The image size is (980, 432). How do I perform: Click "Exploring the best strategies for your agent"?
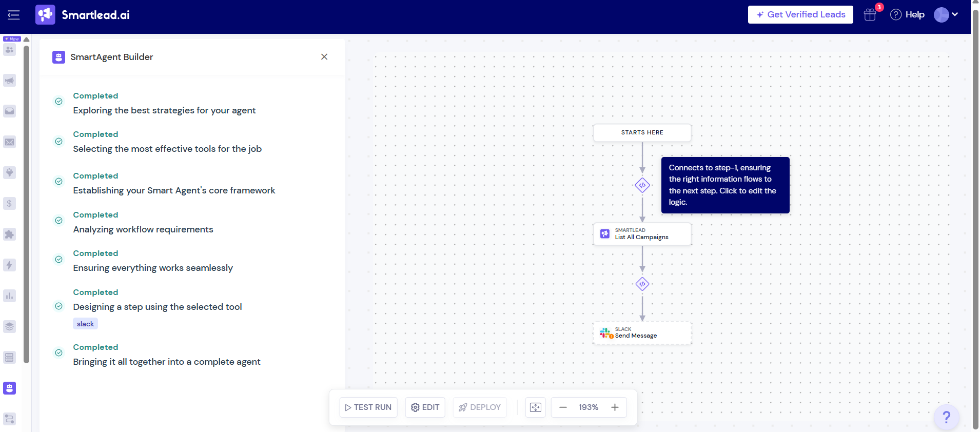(x=164, y=110)
